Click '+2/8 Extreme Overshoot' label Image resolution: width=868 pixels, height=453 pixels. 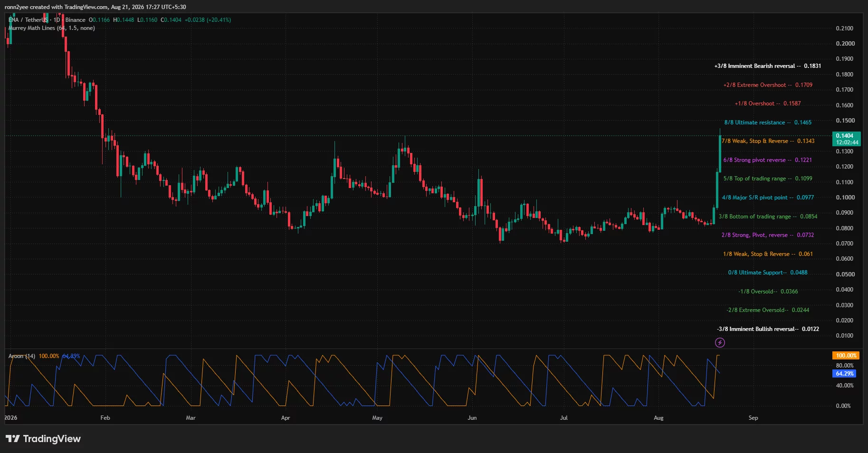pos(768,85)
